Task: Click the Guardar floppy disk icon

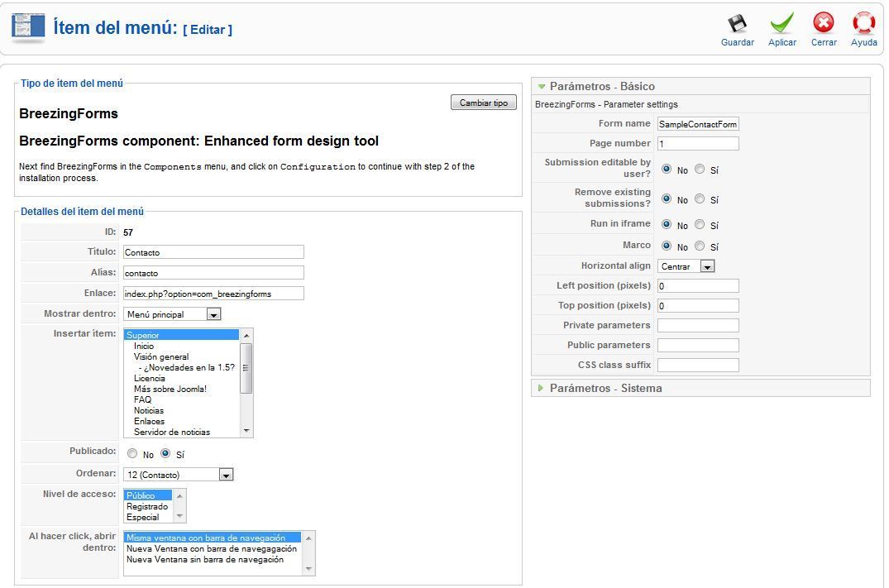Action: pyautogui.click(x=737, y=23)
